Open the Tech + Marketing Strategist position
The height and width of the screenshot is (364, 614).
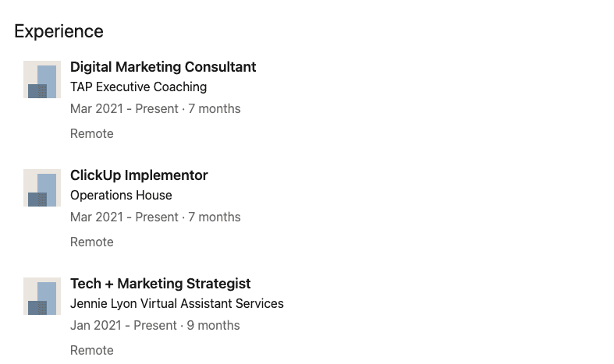pyautogui.click(x=160, y=284)
